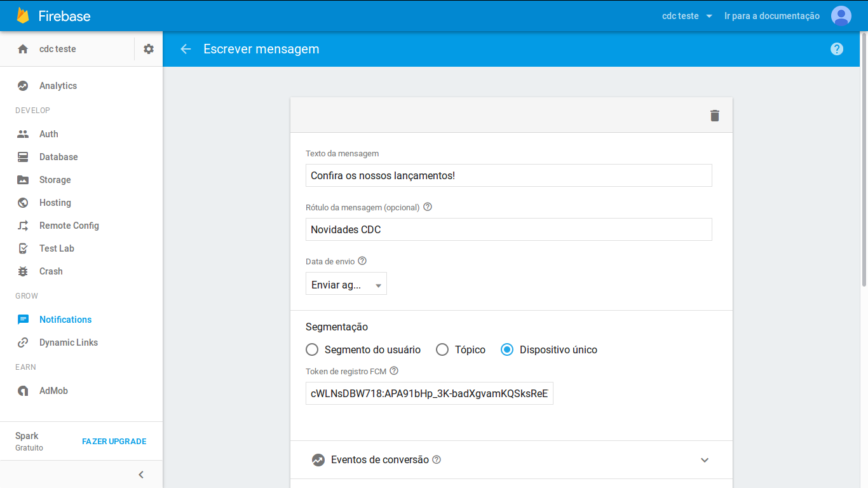This screenshot has height=488, width=868.
Task: Delete message with trash icon
Action: pyautogui.click(x=715, y=115)
